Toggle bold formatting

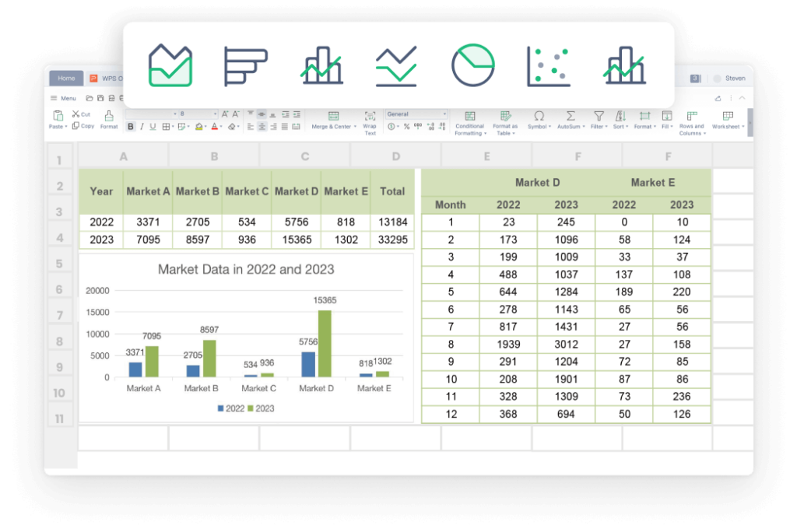tap(131, 127)
